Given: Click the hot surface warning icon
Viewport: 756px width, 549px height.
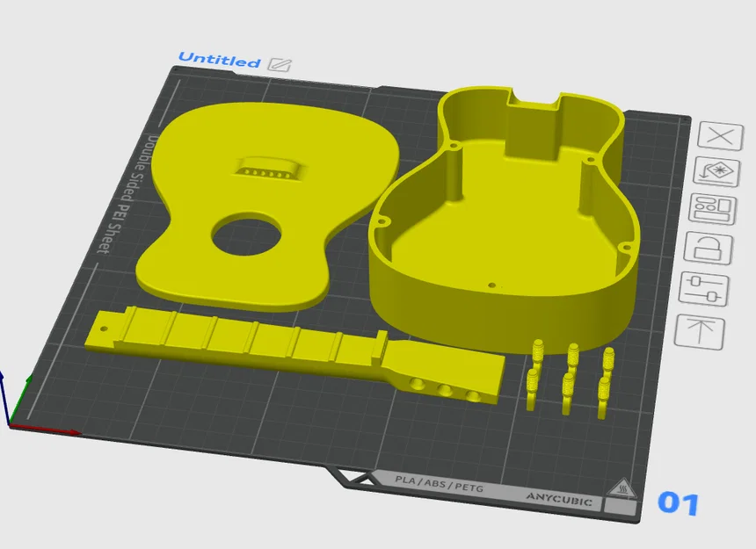Looking at the screenshot, I should click(622, 489).
